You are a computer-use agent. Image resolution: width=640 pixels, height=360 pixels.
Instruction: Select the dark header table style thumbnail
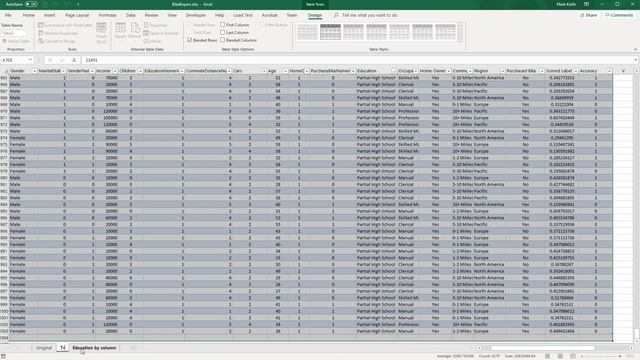point(330,32)
